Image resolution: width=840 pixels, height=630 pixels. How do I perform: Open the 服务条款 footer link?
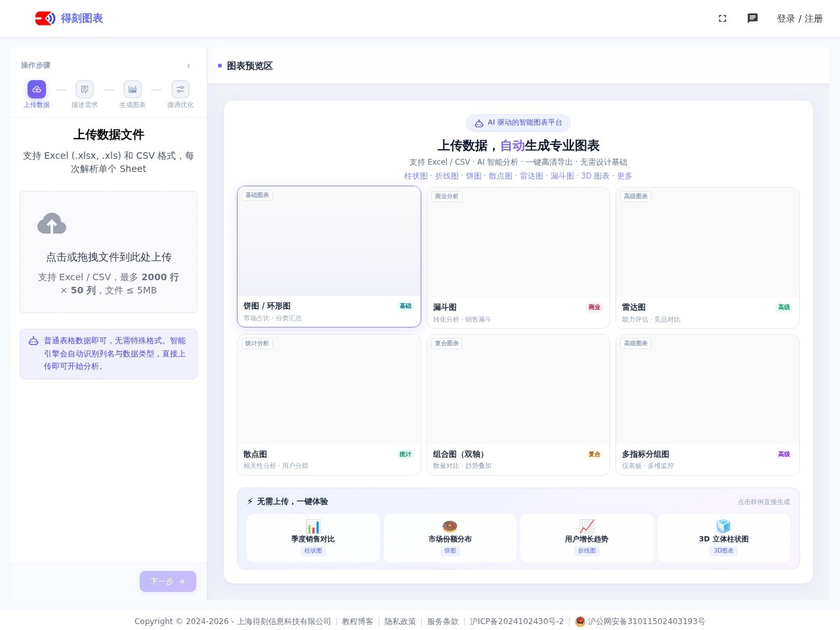443,621
